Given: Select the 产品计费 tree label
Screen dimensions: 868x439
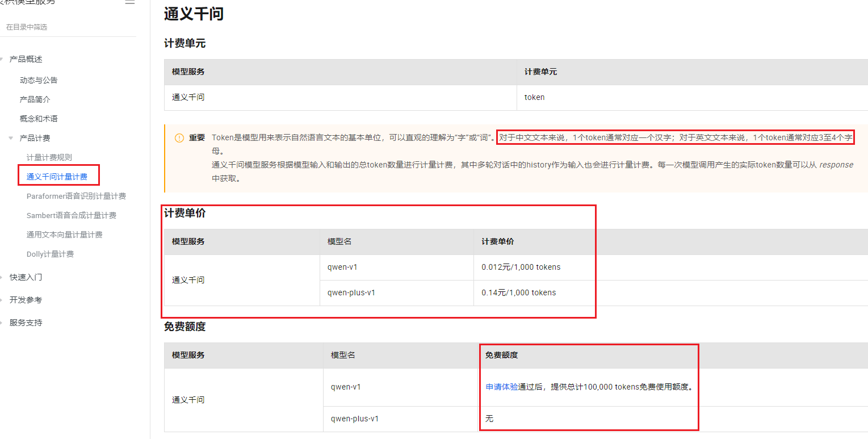Looking at the screenshot, I should pos(35,138).
